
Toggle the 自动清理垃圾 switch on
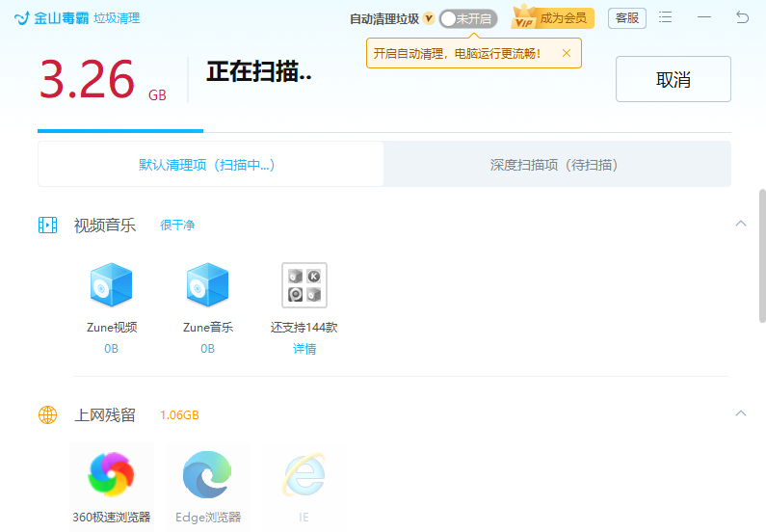(x=467, y=18)
